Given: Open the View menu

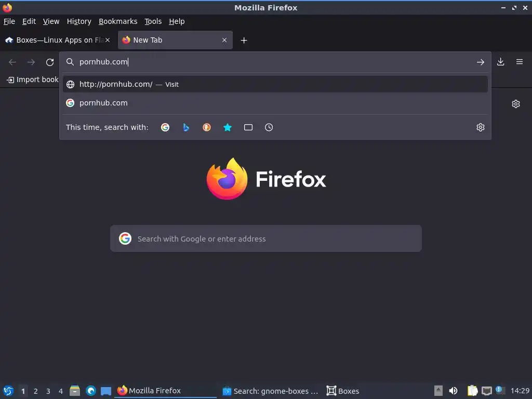Looking at the screenshot, I should click(51, 21).
